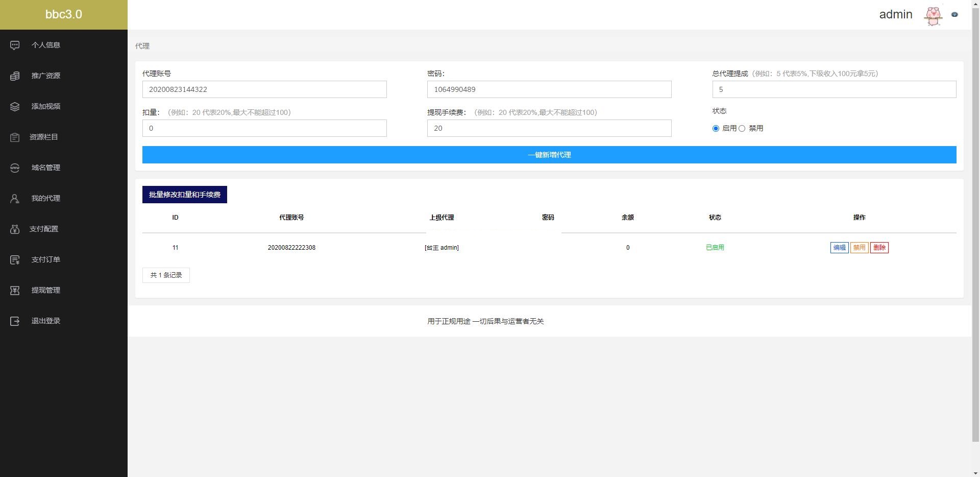Select the 启用 status radio button

tap(716, 129)
